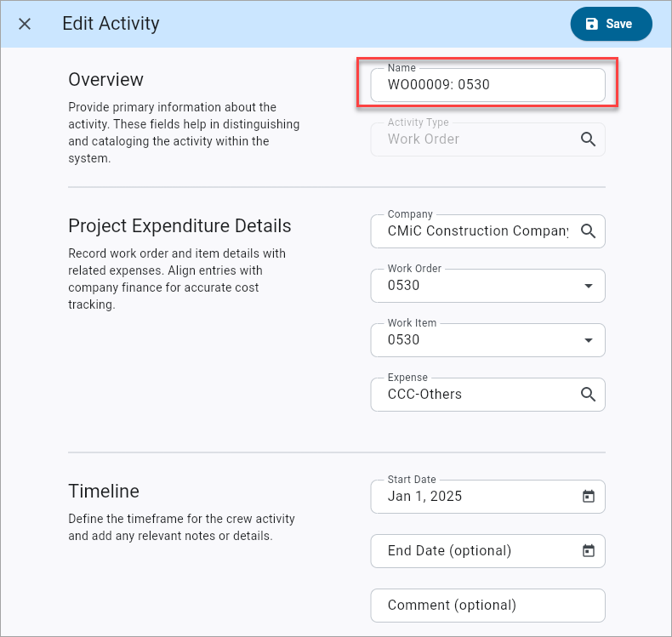
Task: Click the Project Expenditure Details heading
Action: (179, 225)
